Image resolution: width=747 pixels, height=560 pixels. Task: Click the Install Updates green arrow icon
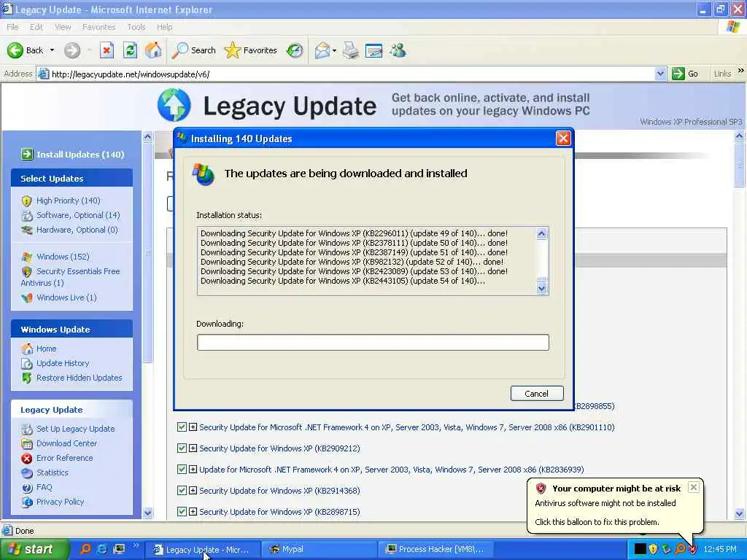click(27, 154)
